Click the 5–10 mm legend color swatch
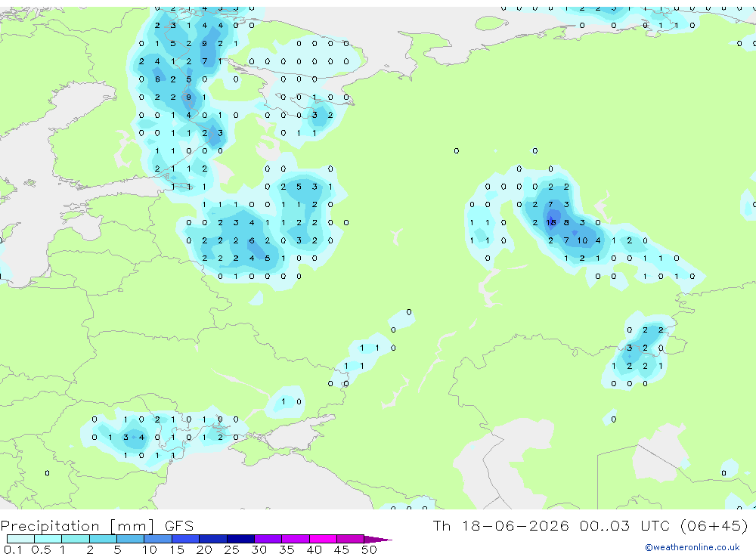This screenshot has width=756, height=554. point(131,539)
